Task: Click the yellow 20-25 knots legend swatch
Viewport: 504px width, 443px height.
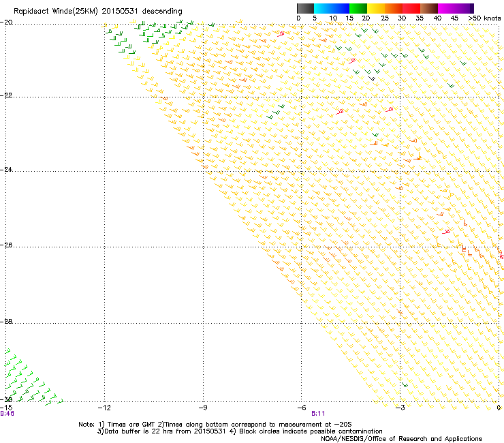Action: 376,8
